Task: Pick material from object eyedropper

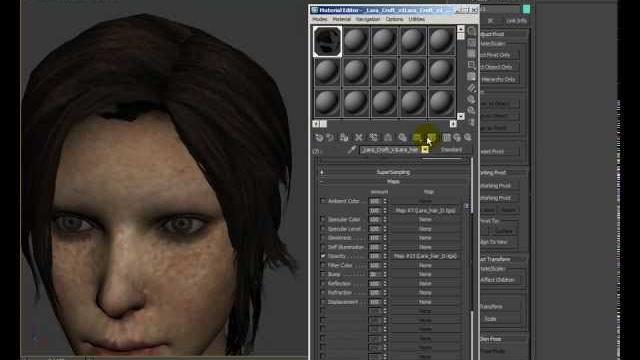Action: 351,150
